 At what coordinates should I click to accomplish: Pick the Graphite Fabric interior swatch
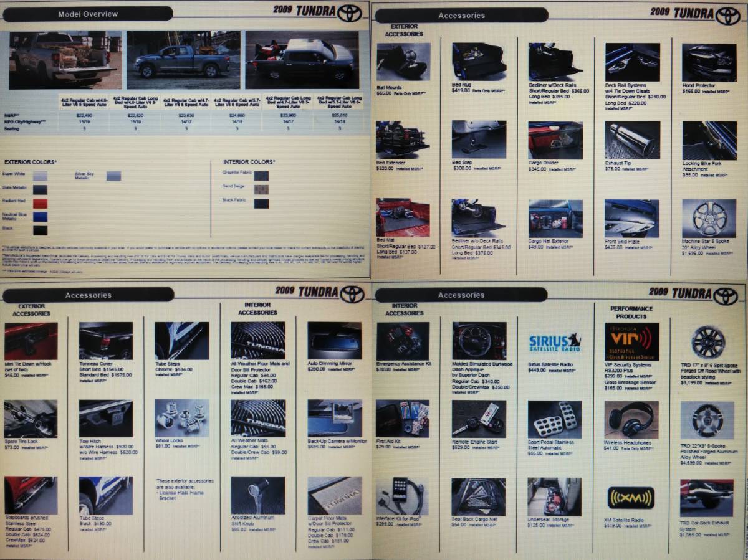pyautogui.click(x=261, y=176)
